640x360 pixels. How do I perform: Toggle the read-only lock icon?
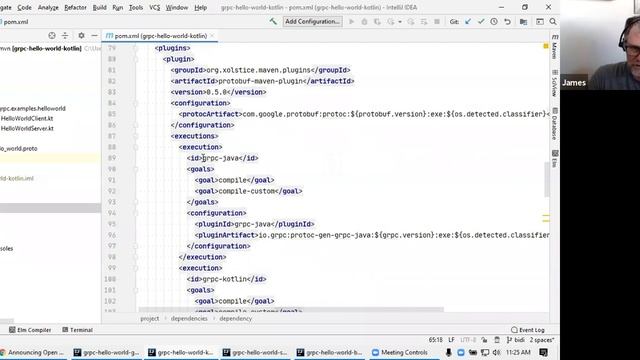[x=484, y=340]
